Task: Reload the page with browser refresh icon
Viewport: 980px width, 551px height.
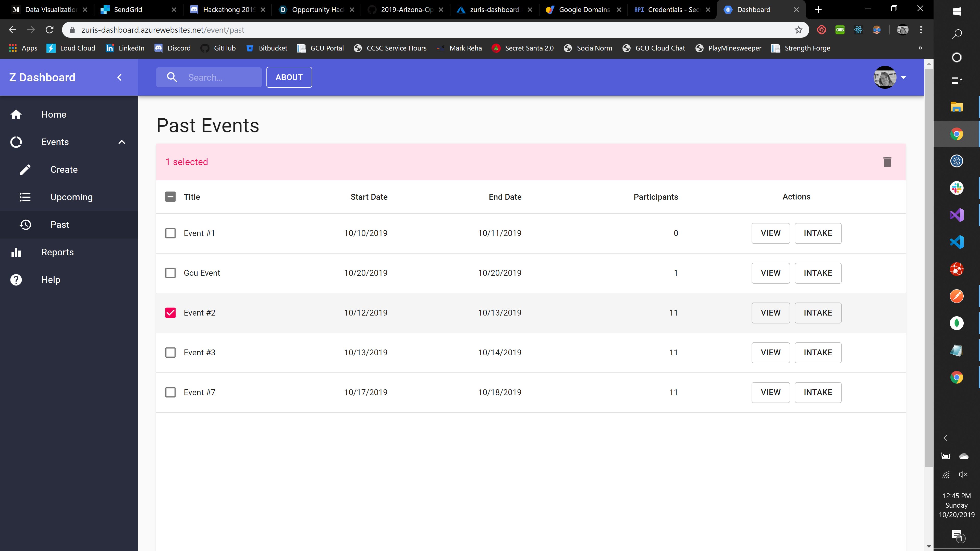Action: [50, 30]
